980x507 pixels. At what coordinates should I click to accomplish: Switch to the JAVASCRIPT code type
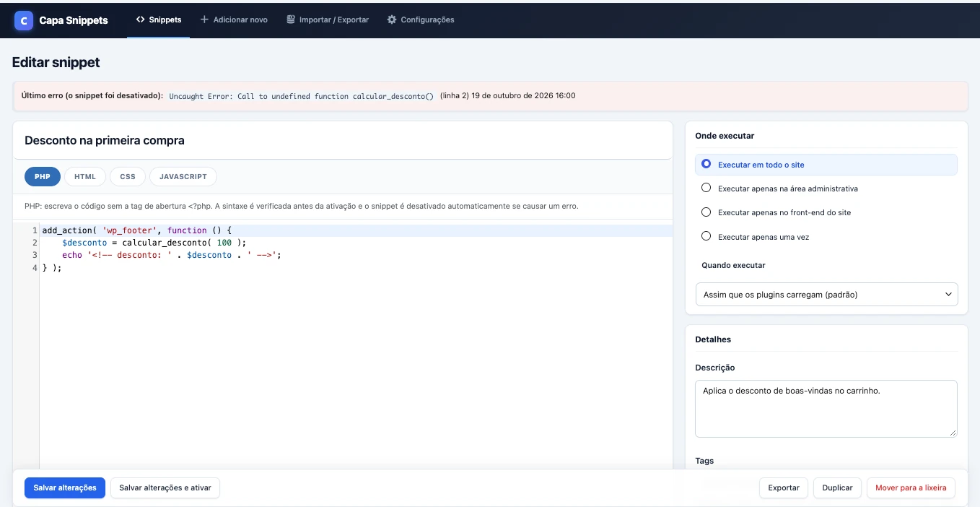pos(183,177)
